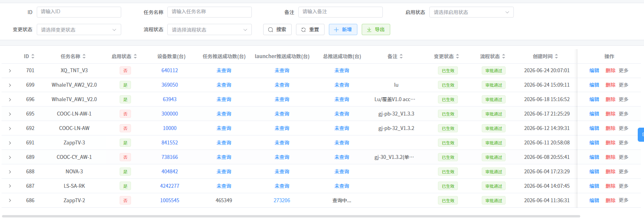The image size is (644, 219).
Task: Sort by 任务名称 column arrows
Action: click(x=84, y=57)
